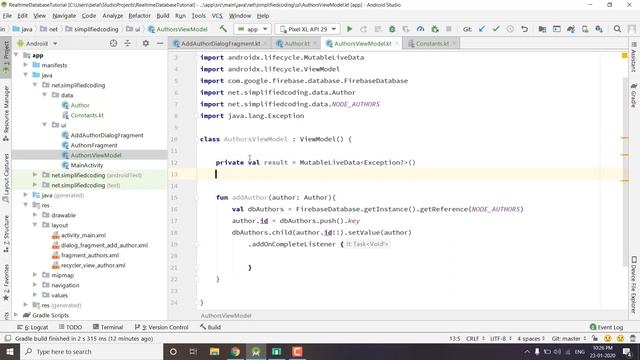Click the Windows Start button

point(9,351)
